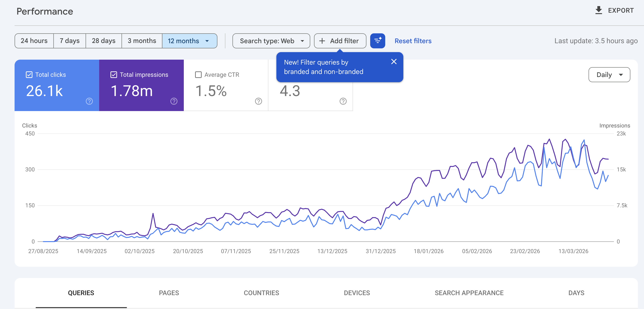Click the 02/10/2025 impressions spike on chart
Screen dimensions: 644x309
point(153,214)
